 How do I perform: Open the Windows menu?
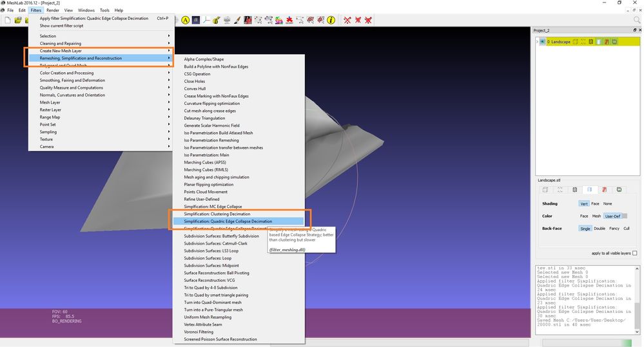pos(86,10)
